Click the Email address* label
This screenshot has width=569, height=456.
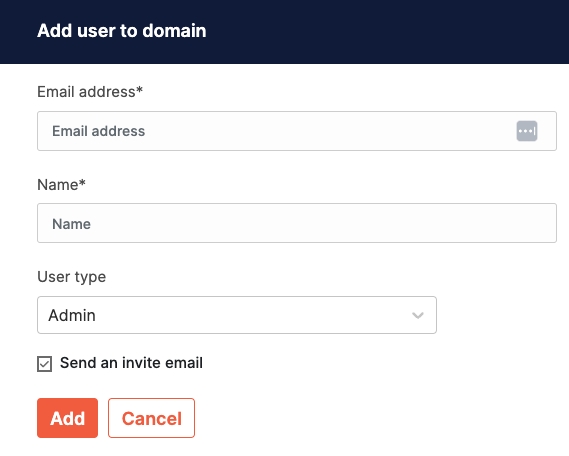click(90, 92)
